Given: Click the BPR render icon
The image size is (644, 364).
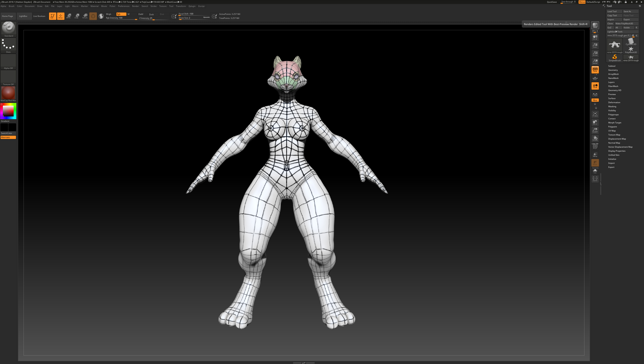Looking at the screenshot, I should tap(595, 25).
